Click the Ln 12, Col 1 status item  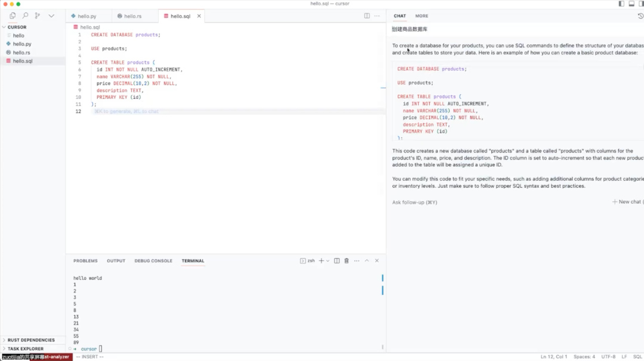tap(553, 357)
